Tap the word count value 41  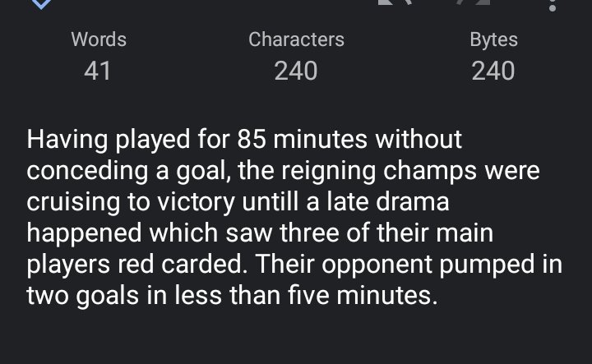pos(97,71)
